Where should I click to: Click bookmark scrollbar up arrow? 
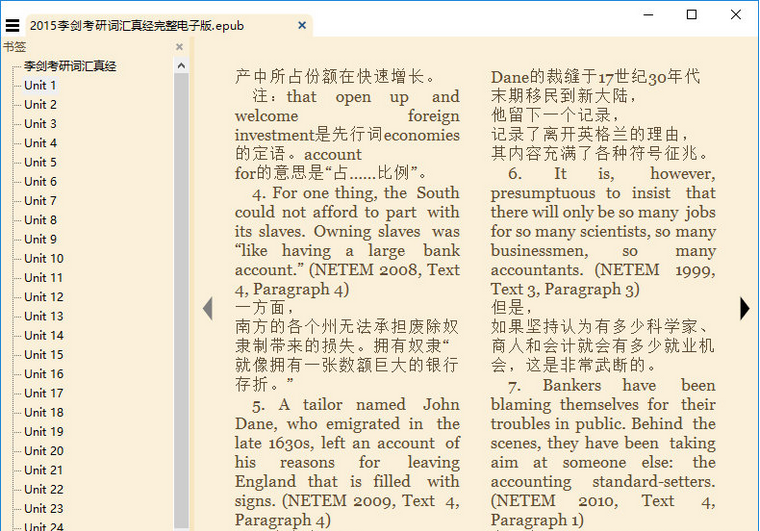(181, 65)
